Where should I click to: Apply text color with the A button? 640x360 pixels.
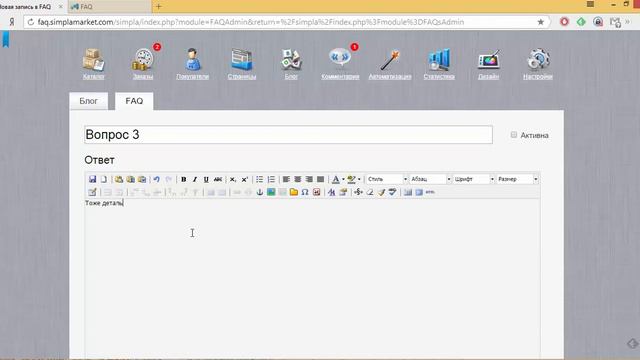click(336, 179)
